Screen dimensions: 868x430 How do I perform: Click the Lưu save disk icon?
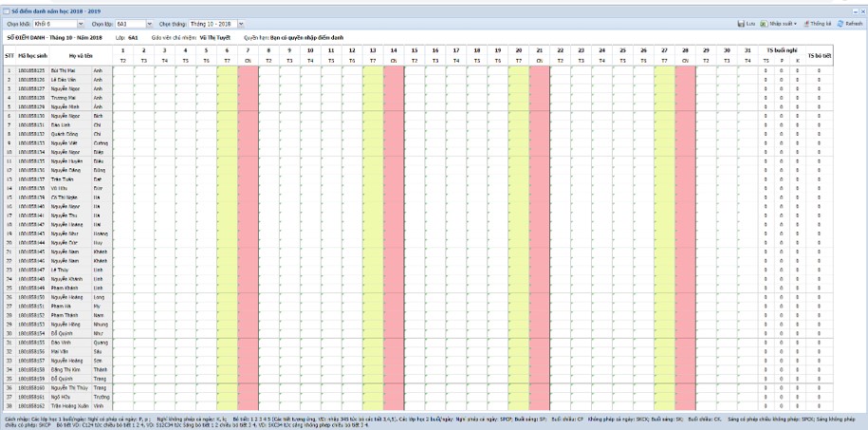click(x=740, y=23)
